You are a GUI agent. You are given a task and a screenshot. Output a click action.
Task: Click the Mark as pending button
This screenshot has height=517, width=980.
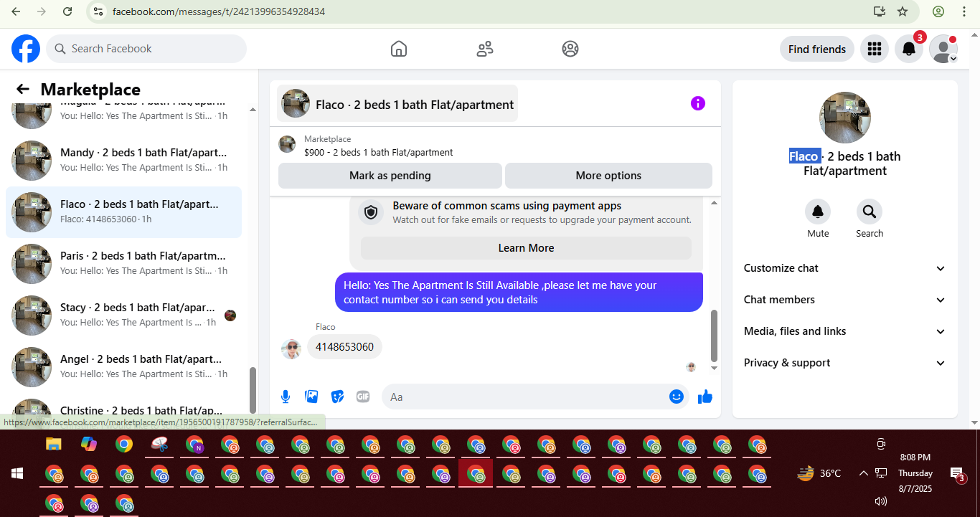coord(390,176)
